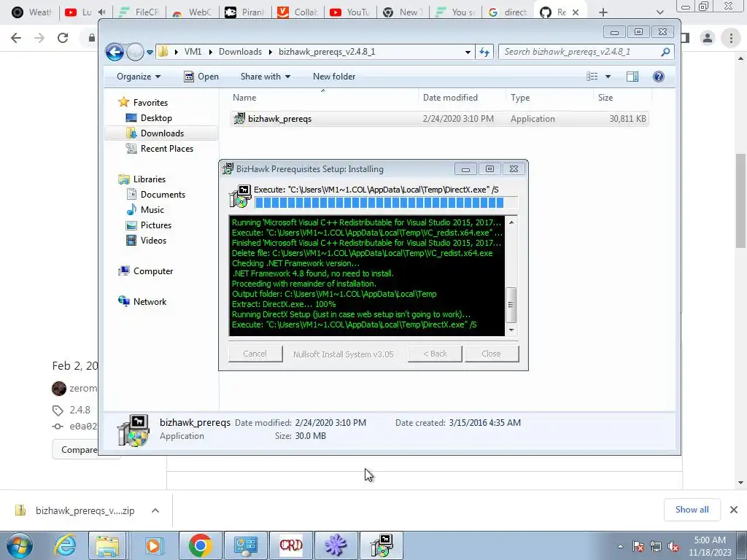
Task: Open Chrome's new tab plus button
Action: tap(603, 12)
